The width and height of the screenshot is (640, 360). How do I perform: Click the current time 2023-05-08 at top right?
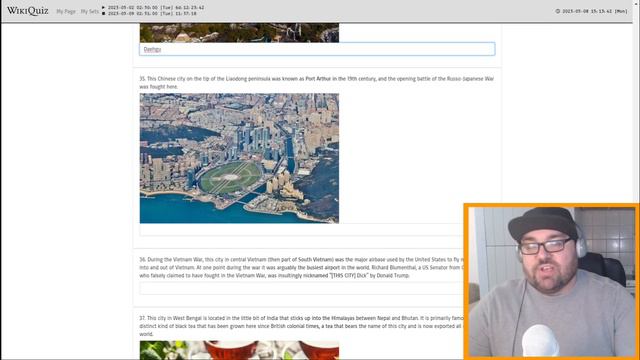(595, 11)
